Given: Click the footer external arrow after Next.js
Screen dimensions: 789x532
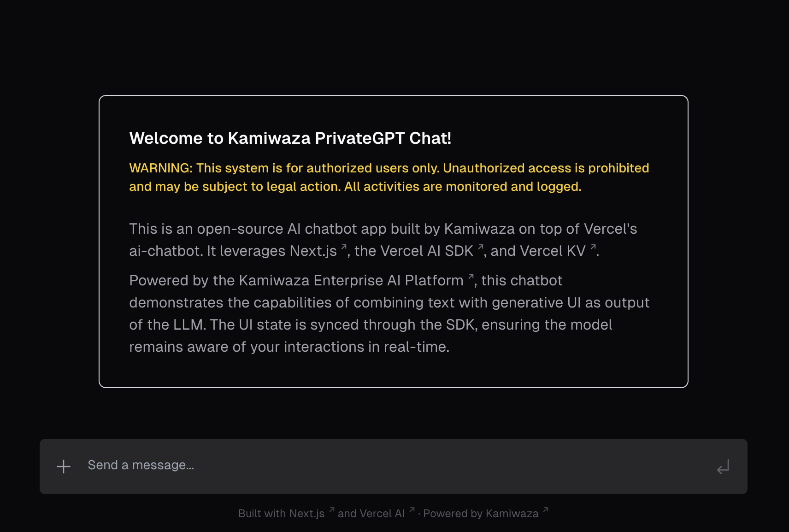Looking at the screenshot, I should tap(332, 509).
